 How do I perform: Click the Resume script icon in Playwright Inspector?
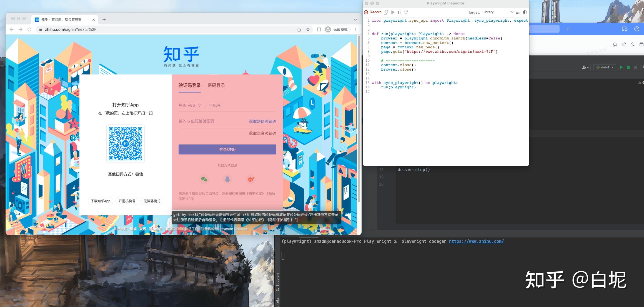pyautogui.click(x=393, y=12)
